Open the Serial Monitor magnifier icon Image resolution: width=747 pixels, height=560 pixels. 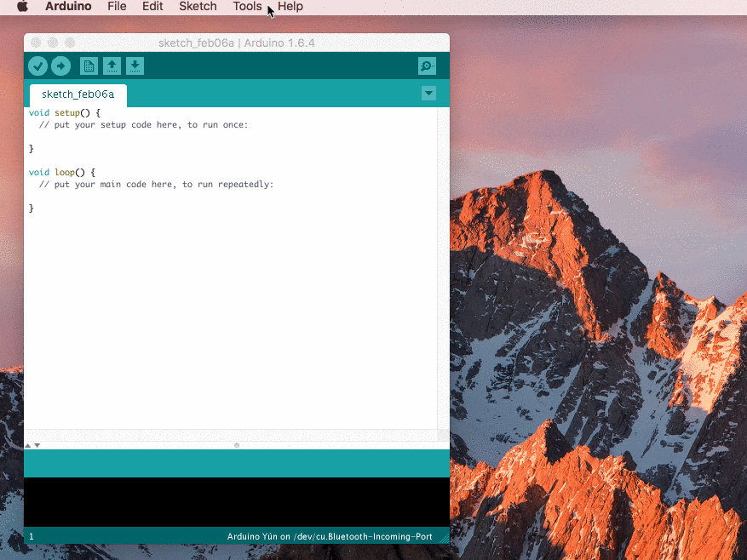pos(427,66)
